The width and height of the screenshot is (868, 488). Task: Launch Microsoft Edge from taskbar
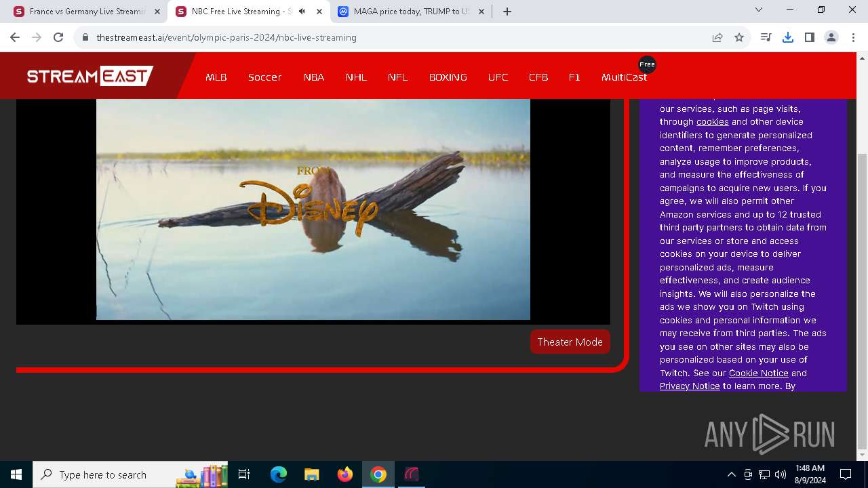279,474
